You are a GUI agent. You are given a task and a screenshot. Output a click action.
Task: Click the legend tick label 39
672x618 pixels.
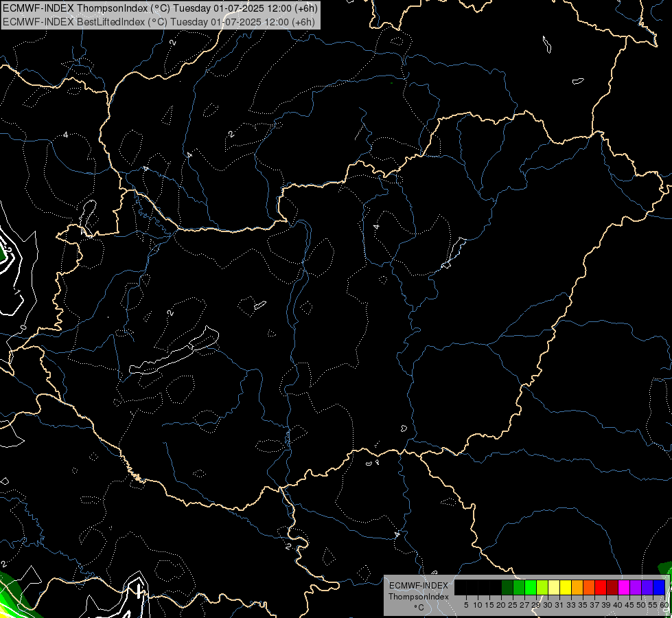[606, 605]
